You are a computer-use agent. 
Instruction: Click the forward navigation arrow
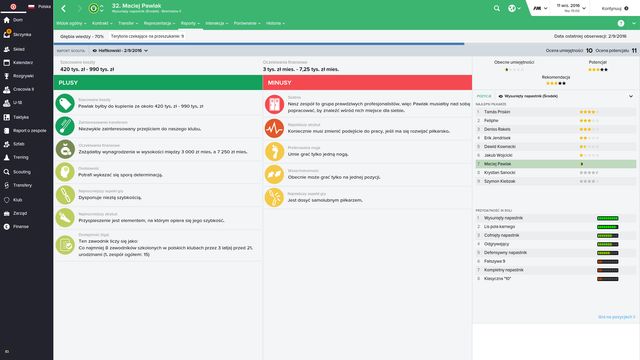pos(79,8)
